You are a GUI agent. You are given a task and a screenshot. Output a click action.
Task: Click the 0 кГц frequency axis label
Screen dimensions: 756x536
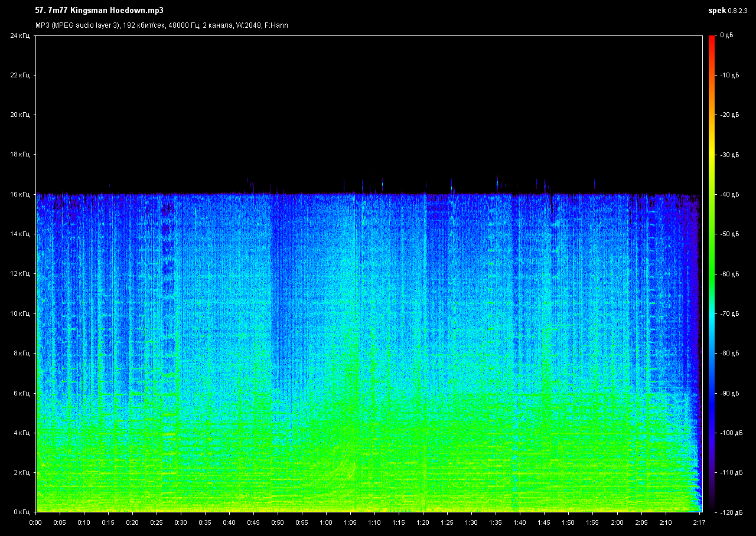click(21, 512)
